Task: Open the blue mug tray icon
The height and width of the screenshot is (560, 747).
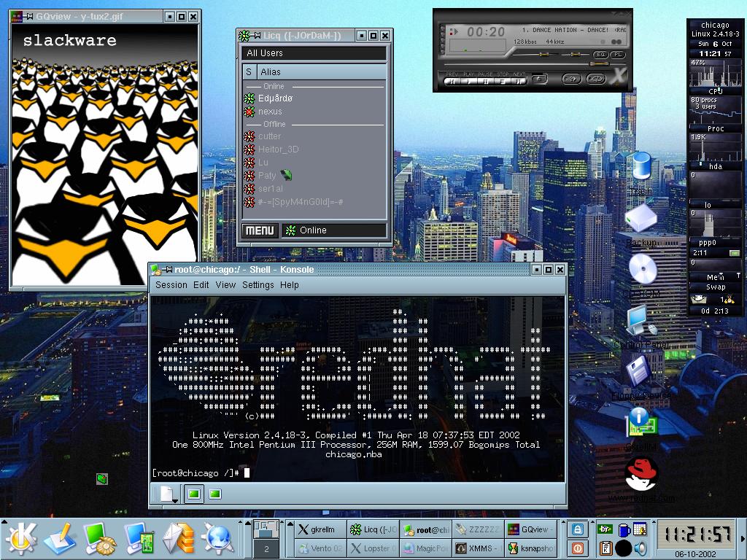Action: [624, 530]
